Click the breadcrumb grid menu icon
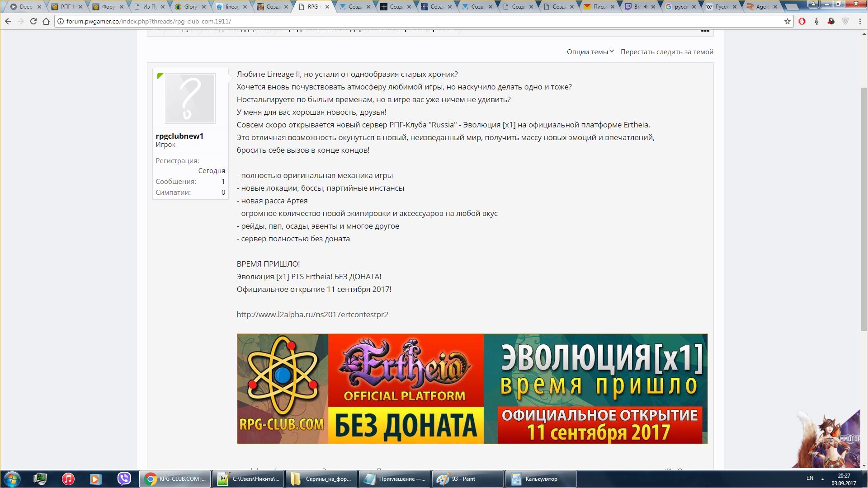The width and height of the screenshot is (868, 488). [x=705, y=31]
